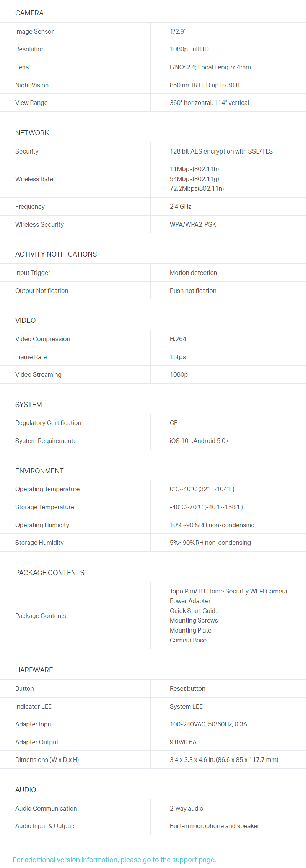This screenshot has width=306, height=868.
Task: Select the Night Vision row label
Action: tap(32, 85)
